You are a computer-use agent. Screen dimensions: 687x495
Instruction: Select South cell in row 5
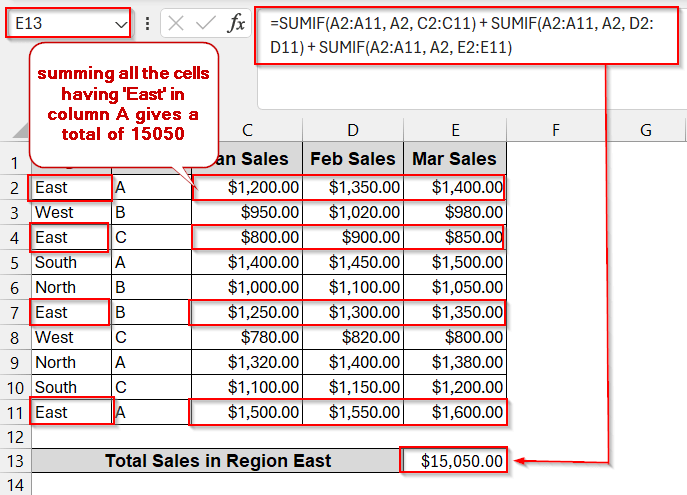pos(71,262)
